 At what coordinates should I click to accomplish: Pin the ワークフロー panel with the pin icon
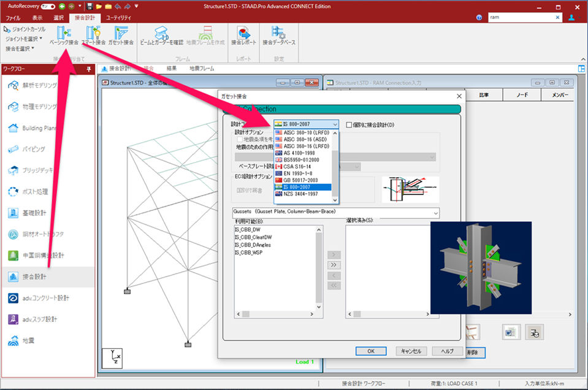pos(89,69)
